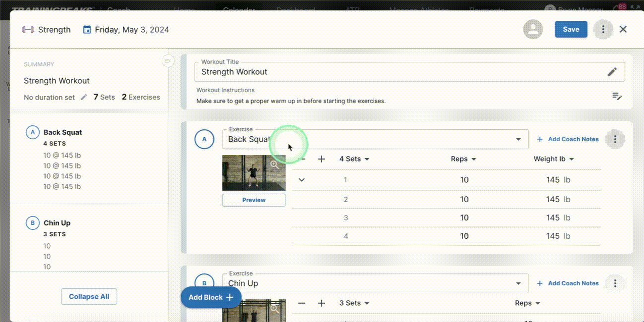Image resolution: width=644 pixels, height=322 pixels.
Task: Open the athlete avatar icon in the header
Action: 533,29
